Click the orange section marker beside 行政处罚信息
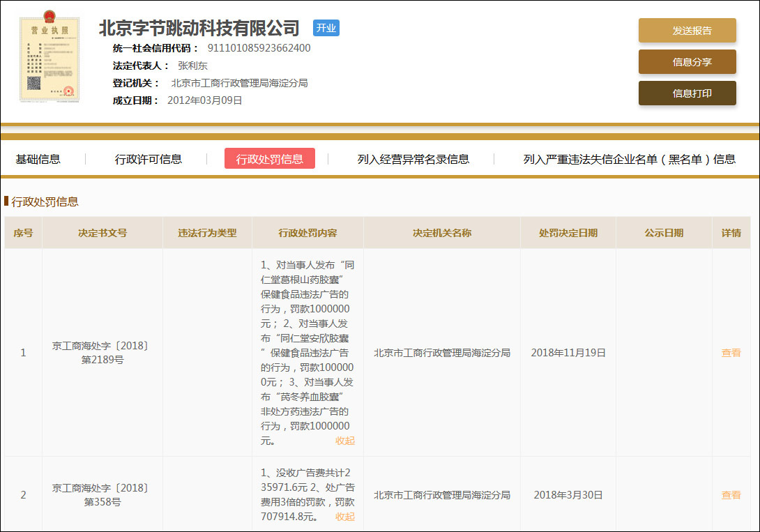The width and height of the screenshot is (760, 532). [8, 201]
